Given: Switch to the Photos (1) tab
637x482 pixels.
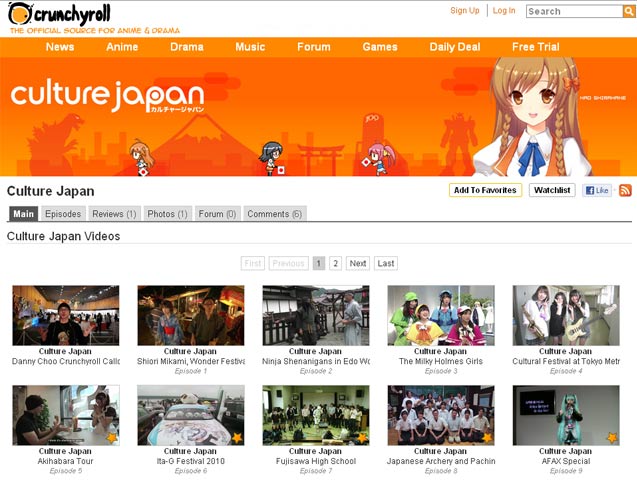Looking at the screenshot, I should [167, 214].
